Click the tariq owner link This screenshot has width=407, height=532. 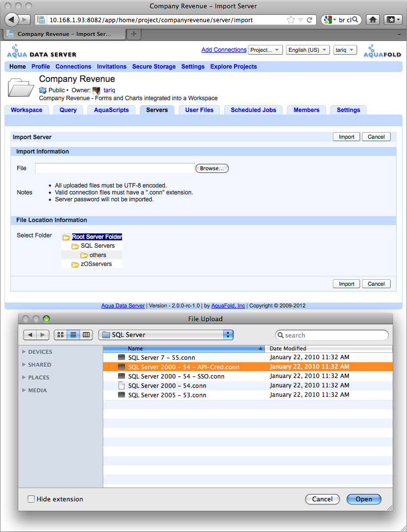tap(109, 90)
